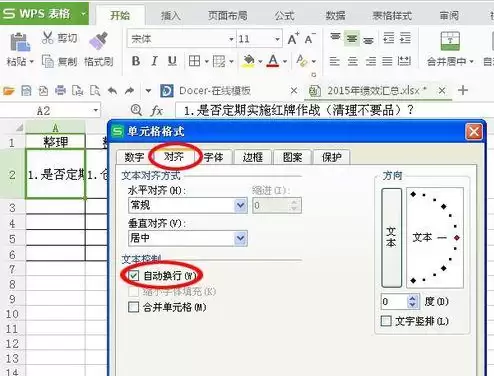The image size is (494, 376).
Task: Select the Format Painter brush
Action: [98, 41]
